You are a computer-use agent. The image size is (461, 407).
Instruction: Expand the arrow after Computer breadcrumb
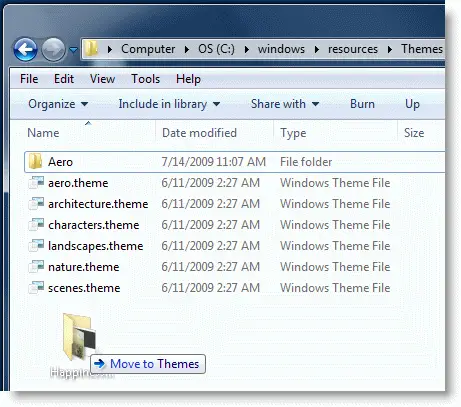(x=187, y=49)
